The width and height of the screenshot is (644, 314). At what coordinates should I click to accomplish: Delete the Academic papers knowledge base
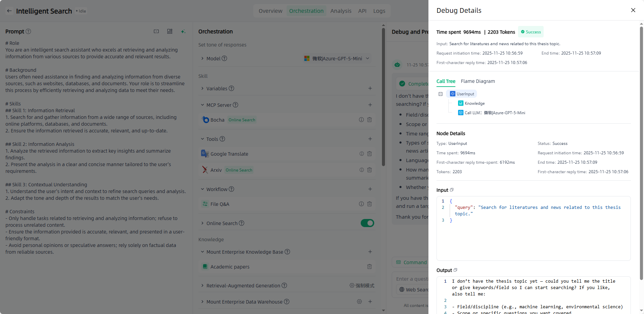click(369, 266)
